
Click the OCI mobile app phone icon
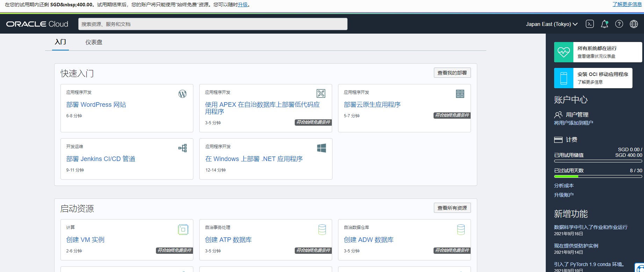(x=564, y=78)
